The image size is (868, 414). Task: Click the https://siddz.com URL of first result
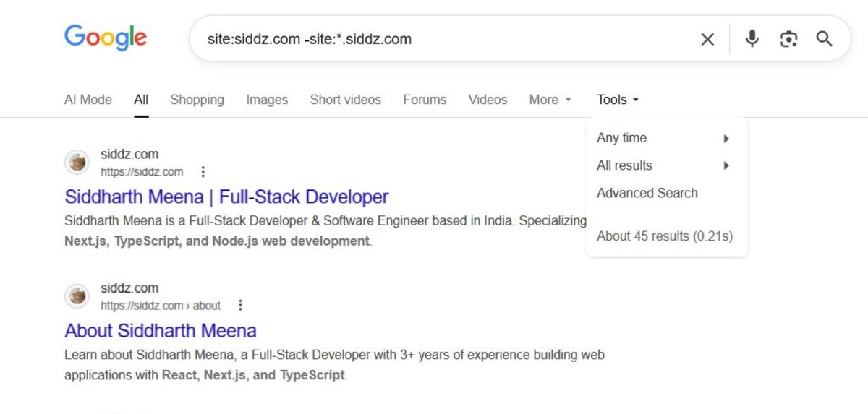coord(142,172)
